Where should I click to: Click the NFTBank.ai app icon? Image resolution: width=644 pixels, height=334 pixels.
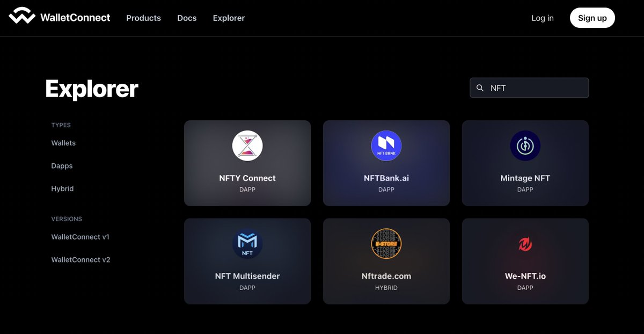point(386,145)
